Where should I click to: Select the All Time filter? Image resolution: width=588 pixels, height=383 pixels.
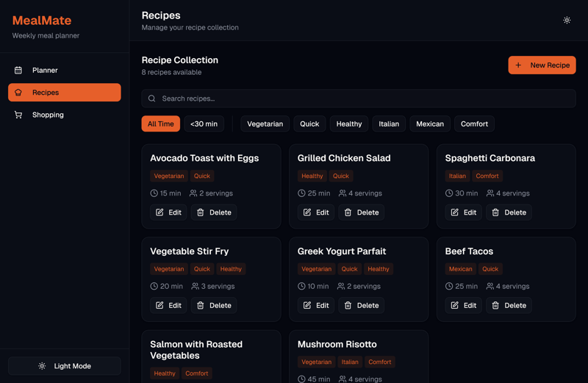coord(160,124)
